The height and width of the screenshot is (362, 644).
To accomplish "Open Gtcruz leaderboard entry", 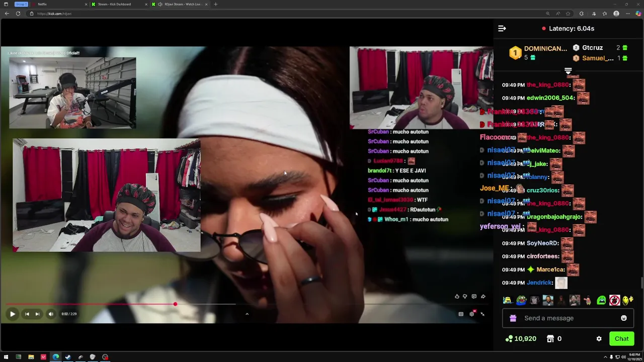I will (x=600, y=48).
